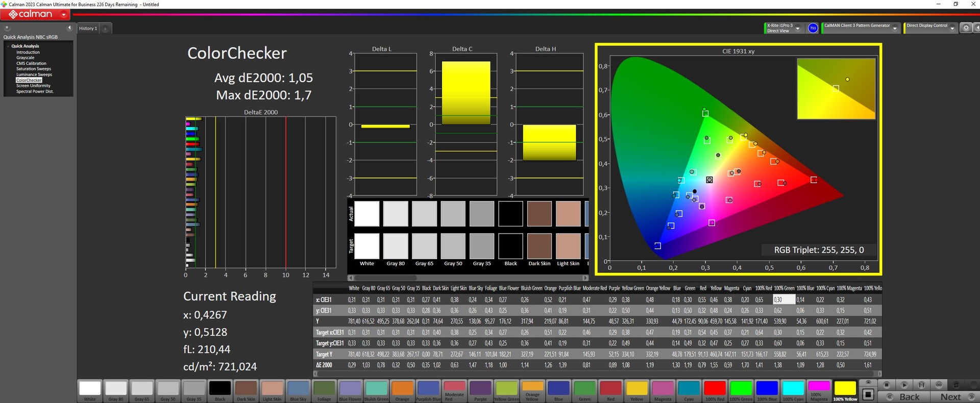Select Grayscale in the workflow list
This screenshot has width=980, height=403.
[x=26, y=58]
